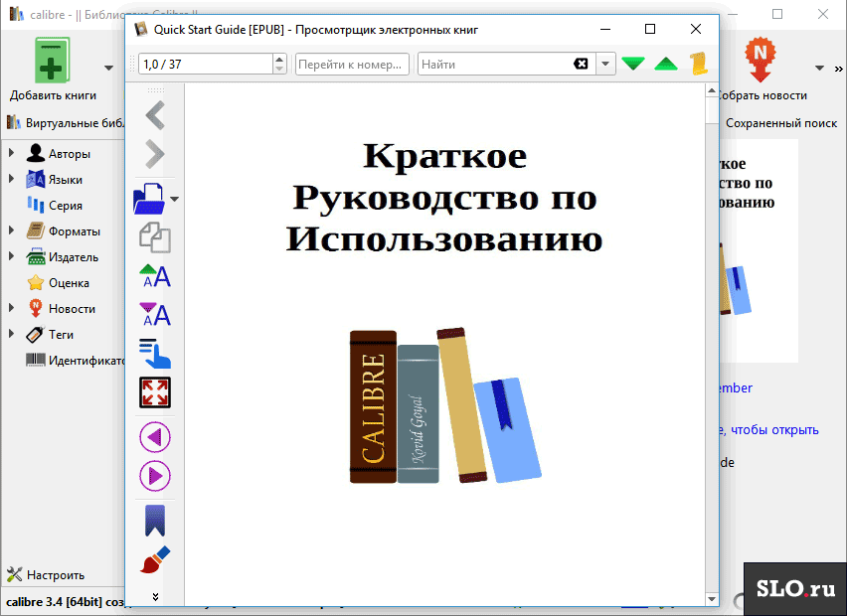Viewport: 847px width, 616px height.
Task: Find previous match with green up arrow
Action: pyautogui.click(x=665, y=64)
